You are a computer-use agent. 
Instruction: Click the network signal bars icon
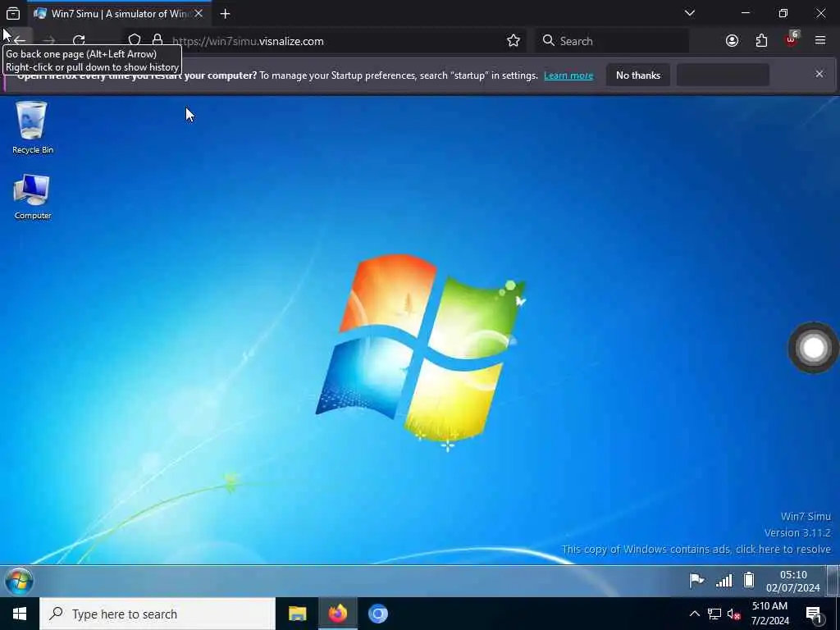coord(724,580)
